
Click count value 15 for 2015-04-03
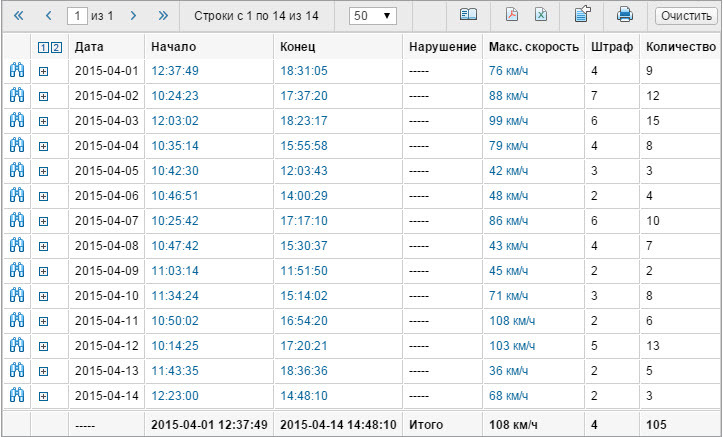click(x=653, y=121)
